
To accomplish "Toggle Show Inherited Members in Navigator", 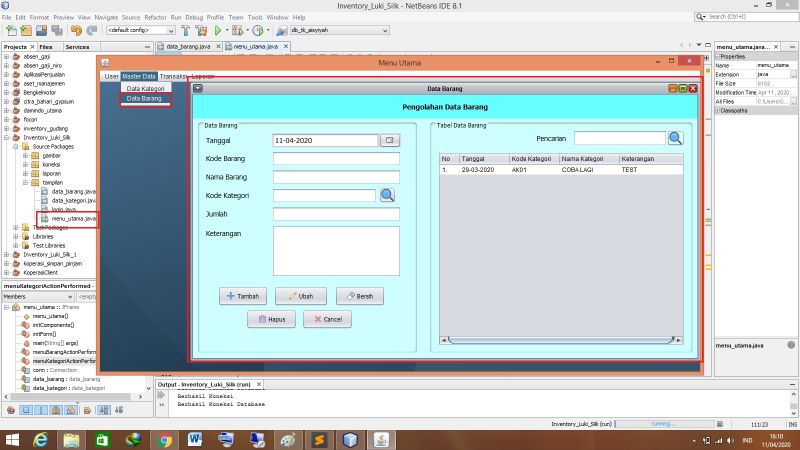I will (x=11, y=410).
